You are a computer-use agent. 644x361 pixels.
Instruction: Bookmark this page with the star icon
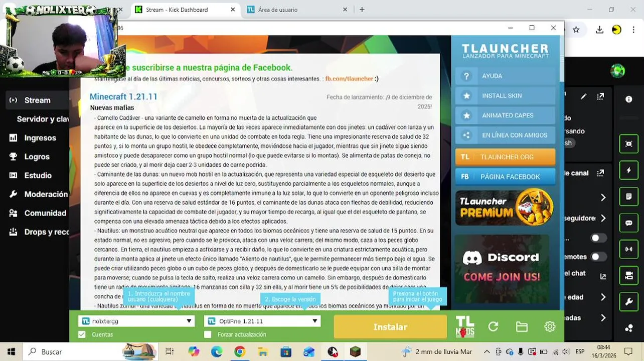[x=576, y=30]
